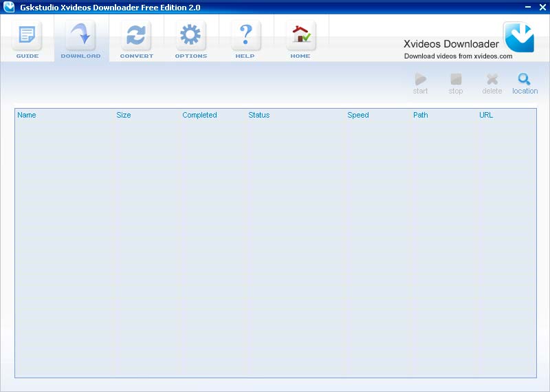Sort by Size column header
Viewport: 550px width, 392px height.
point(124,115)
